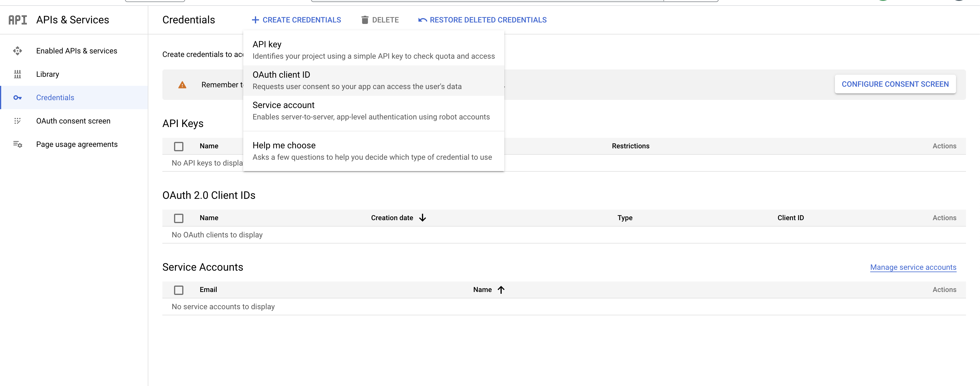Sort OAuth clients by Creation date arrow

[422, 218]
